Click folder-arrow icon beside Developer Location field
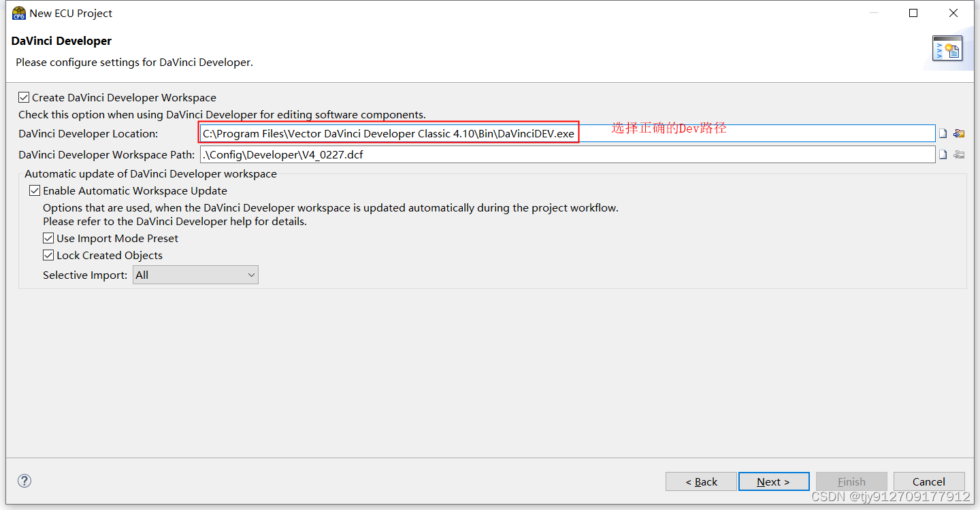 point(959,134)
